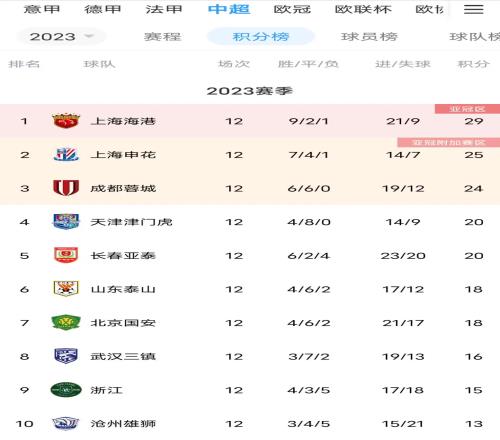The height and width of the screenshot is (440, 500).
Task: Select the 欧联杯 league tab
Action: tap(363, 9)
